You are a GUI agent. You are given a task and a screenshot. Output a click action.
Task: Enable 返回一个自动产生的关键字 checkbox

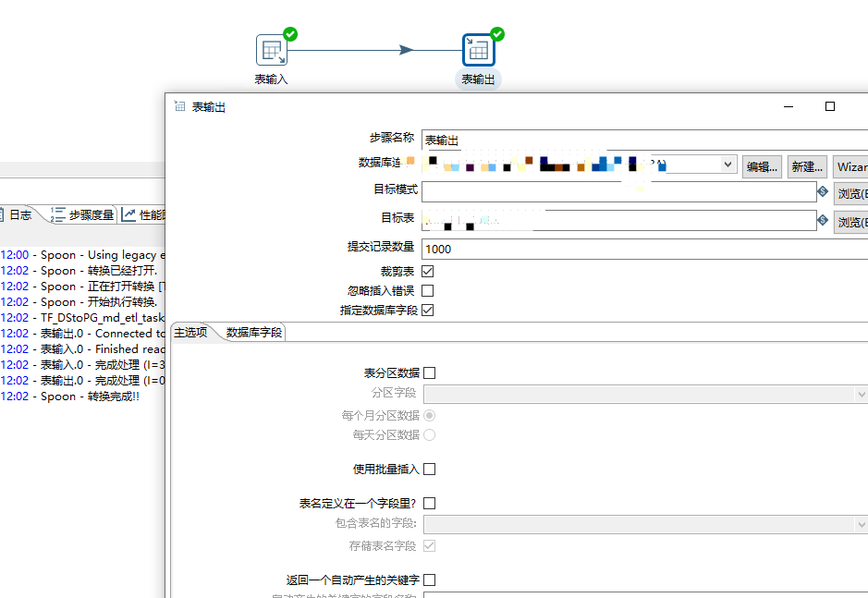pyautogui.click(x=429, y=580)
